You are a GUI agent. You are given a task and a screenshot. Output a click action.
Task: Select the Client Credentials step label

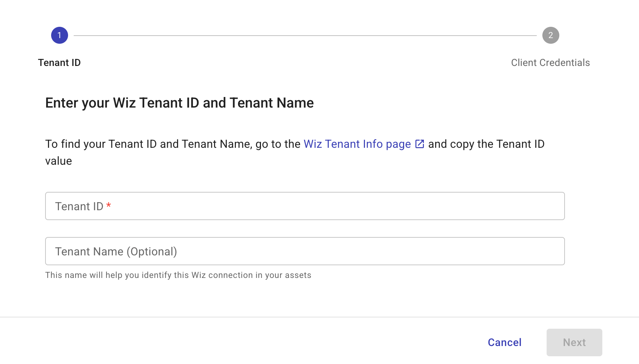(550, 63)
